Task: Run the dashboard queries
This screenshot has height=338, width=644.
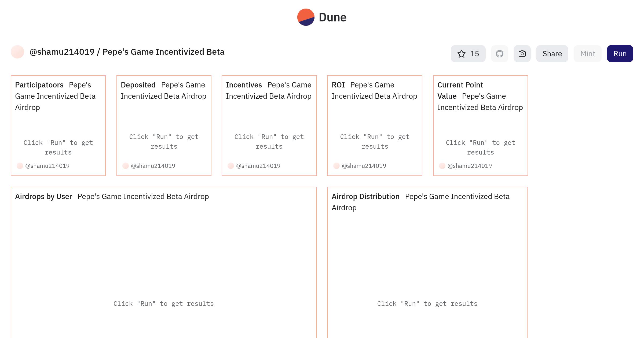Action: pos(620,54)
